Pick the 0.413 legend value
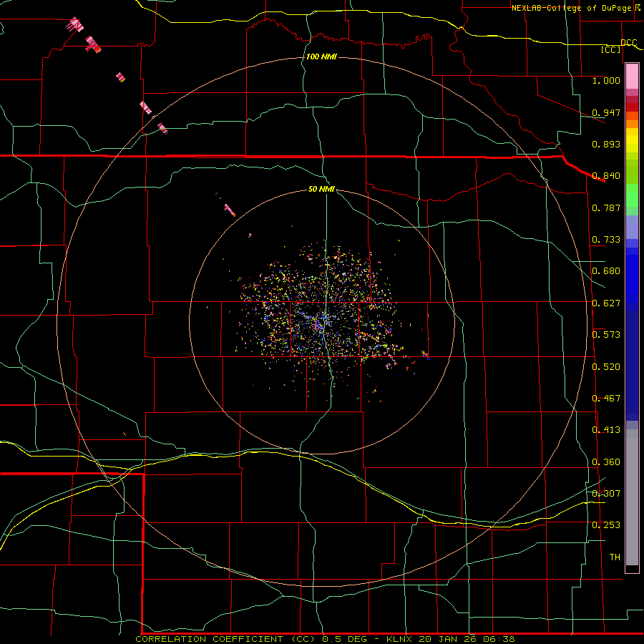 pyautogui.click(x=606, y=430)
